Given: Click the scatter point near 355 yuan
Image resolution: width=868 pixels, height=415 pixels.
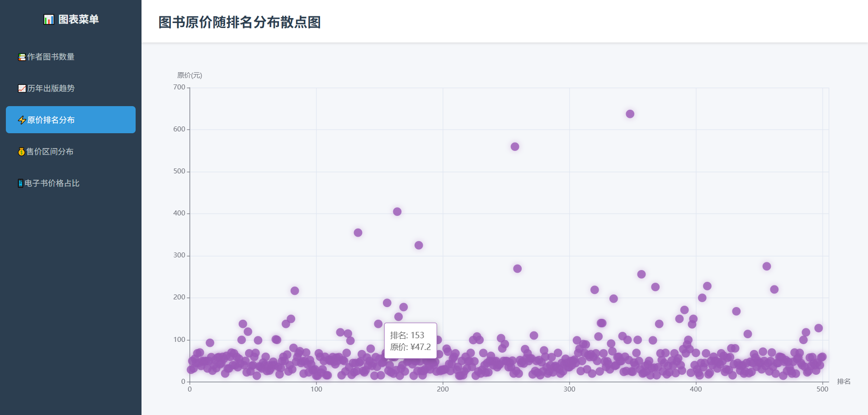Looking at the screenshot, I should pos(358,233).
